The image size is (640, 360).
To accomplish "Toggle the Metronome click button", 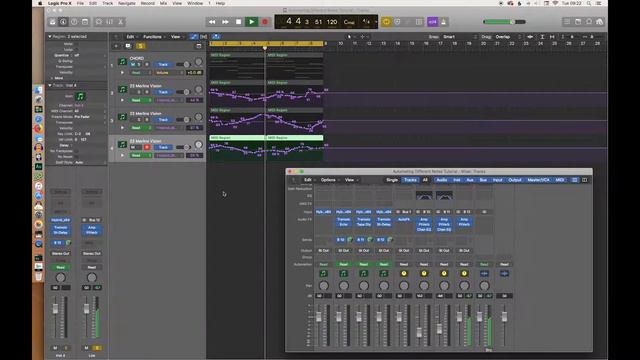I will 444,22.
